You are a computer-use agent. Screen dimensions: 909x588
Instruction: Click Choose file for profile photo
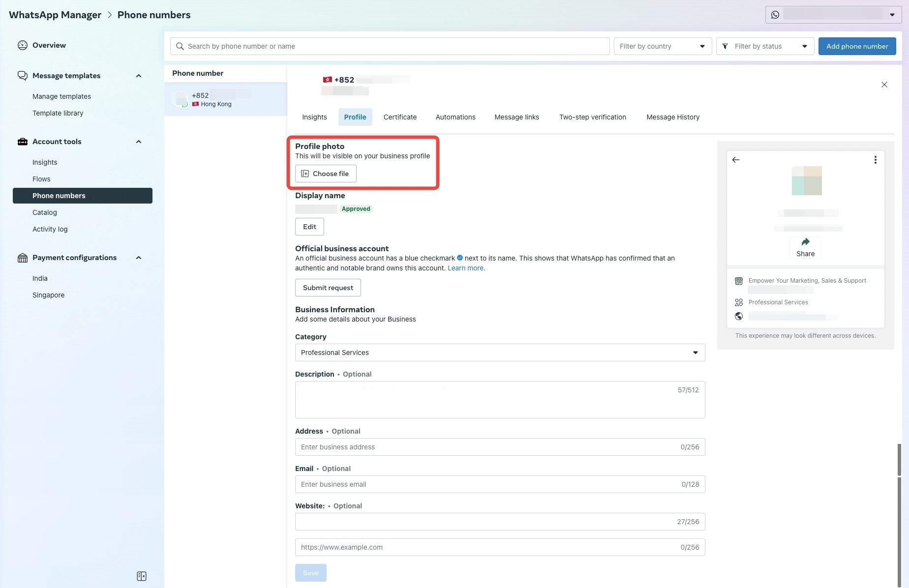[x=326, y=174]
